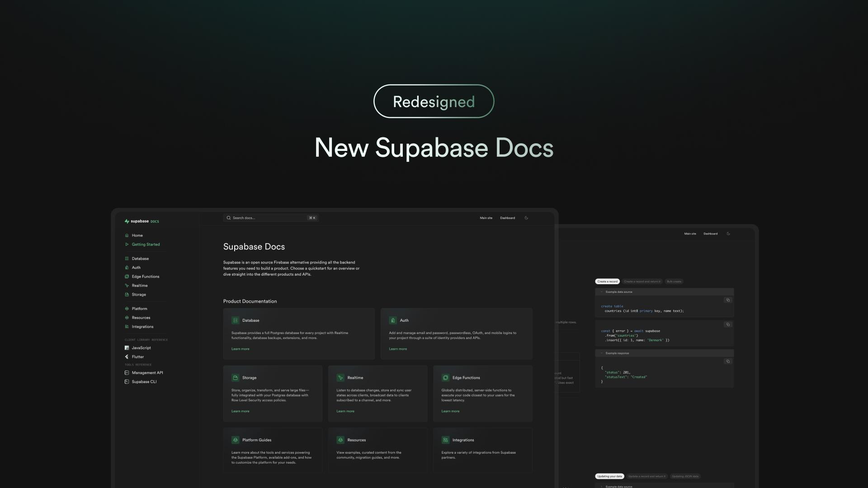The width and height of the screenshot is (868, 488).
Task: Click the Database card icon
Action: (x=235, y=320)
